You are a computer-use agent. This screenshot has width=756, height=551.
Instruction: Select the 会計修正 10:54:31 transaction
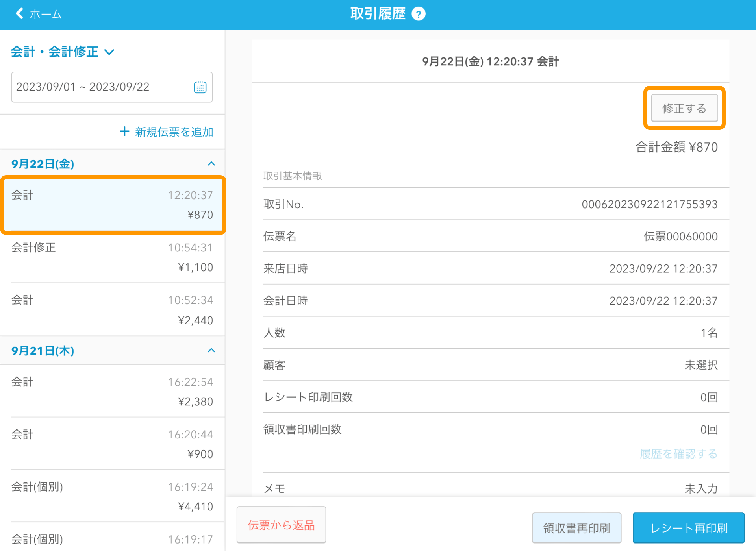(112, 257)
